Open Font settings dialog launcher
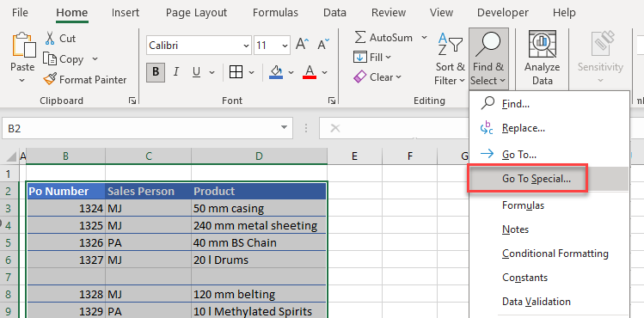The image size is (644, 318). (331, 101)
